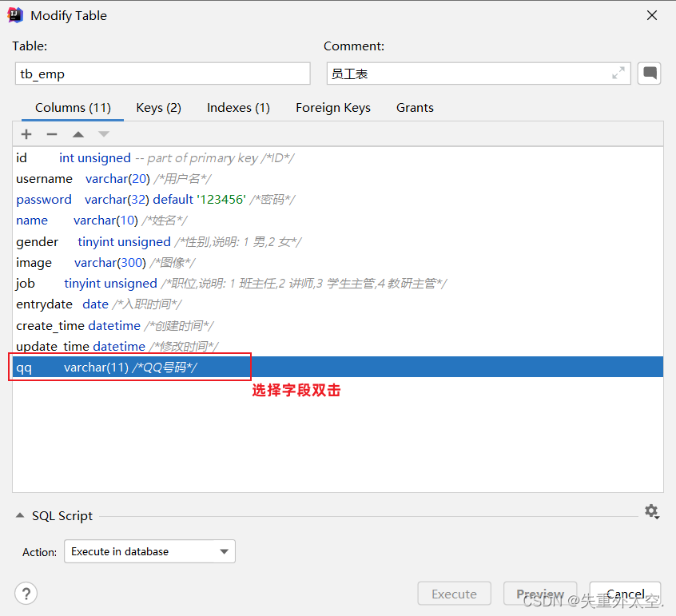Switch to the Columns (11) tab
Viewport: 676px width, 616px height.
pos(73,108)
